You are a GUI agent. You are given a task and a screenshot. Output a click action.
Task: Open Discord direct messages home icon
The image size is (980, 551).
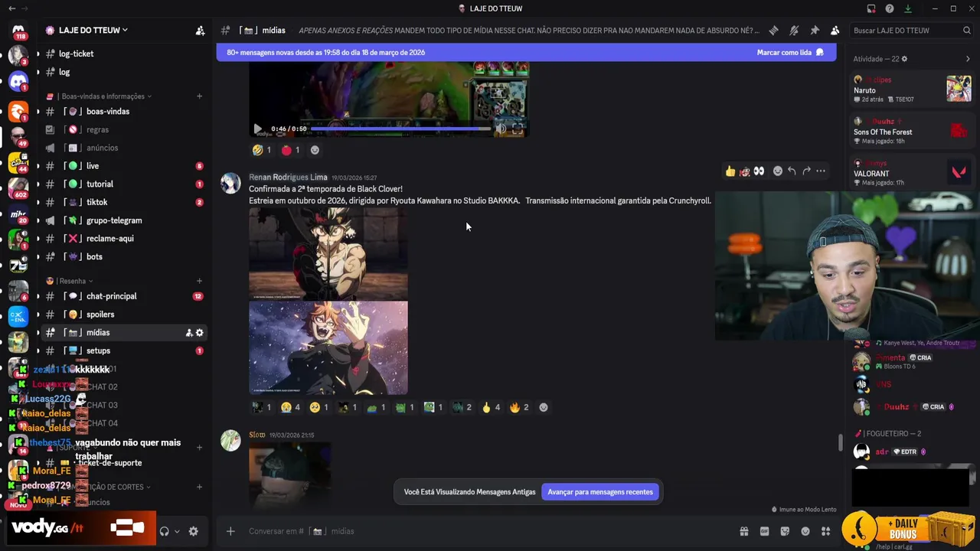tap(18, 30)
